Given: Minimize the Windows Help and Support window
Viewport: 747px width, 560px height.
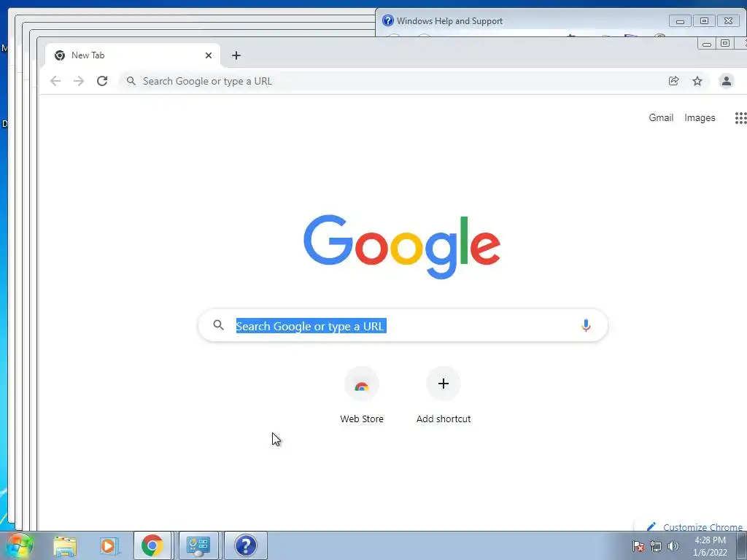Looking at the screenshot, I should (x=680, y=21).
